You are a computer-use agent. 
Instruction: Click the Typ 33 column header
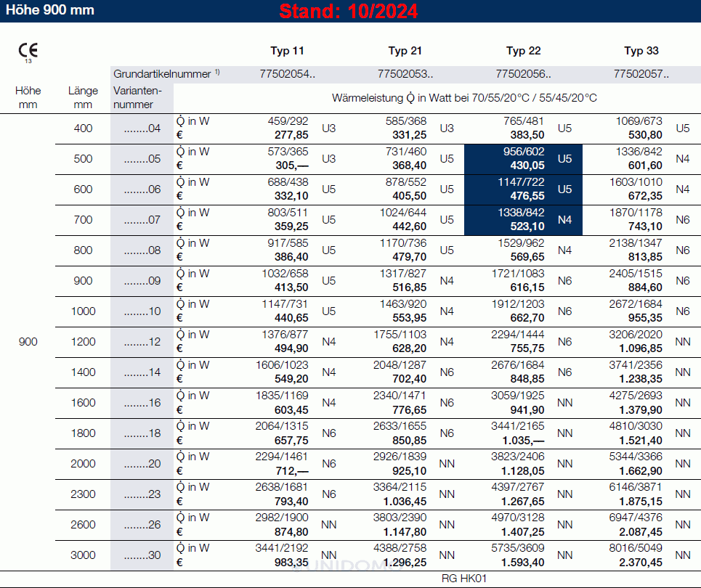click(641, 51)
